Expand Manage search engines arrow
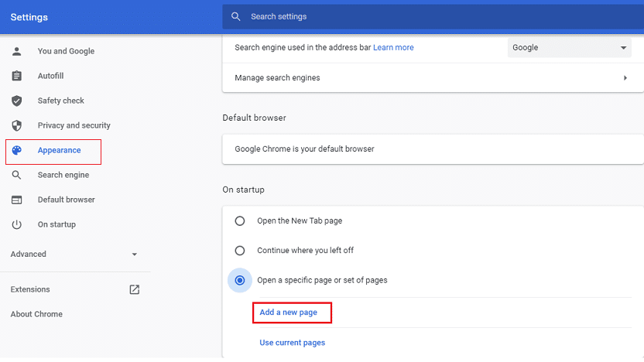Viewport: 644px width, 362px height. pyautogui.click(x=625, y=78)
